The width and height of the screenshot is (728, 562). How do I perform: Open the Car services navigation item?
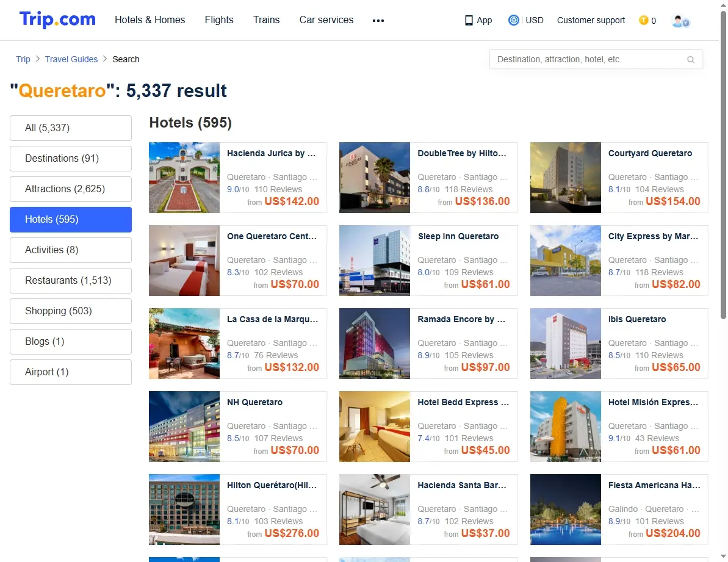pos(326,20)
